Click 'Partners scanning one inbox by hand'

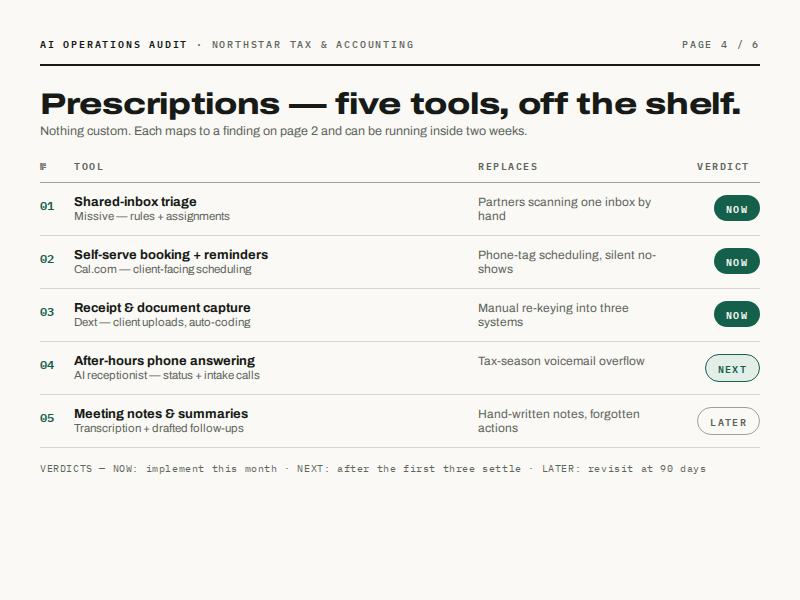(564, 209)
